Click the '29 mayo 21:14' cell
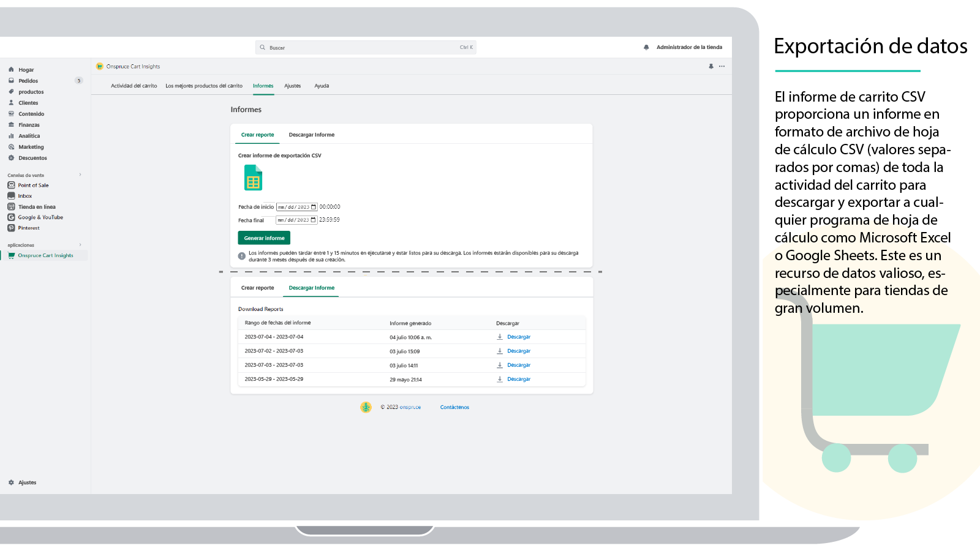 pyautogui.click(x=405, y=380)
